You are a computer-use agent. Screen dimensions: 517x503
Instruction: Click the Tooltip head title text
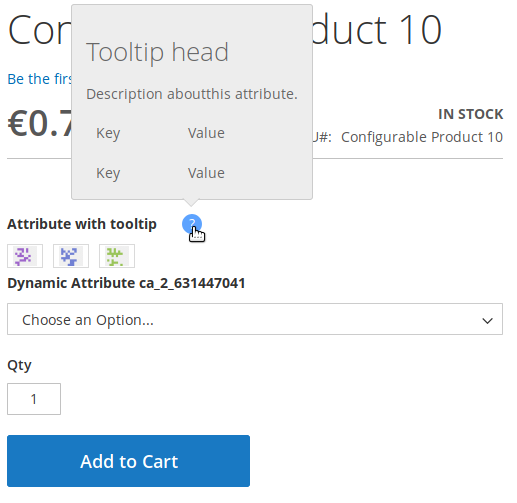pyautogui.click(x=157, y=52)
